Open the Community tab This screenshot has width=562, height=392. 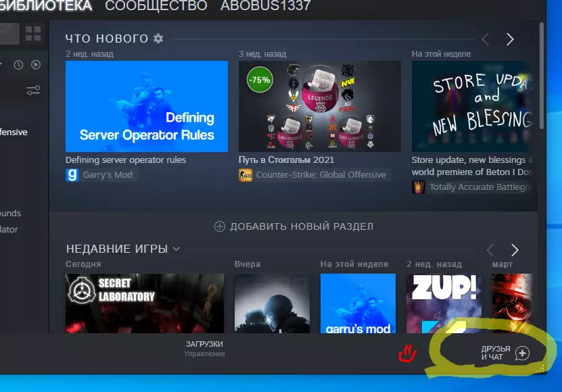[x=156, y=5]
